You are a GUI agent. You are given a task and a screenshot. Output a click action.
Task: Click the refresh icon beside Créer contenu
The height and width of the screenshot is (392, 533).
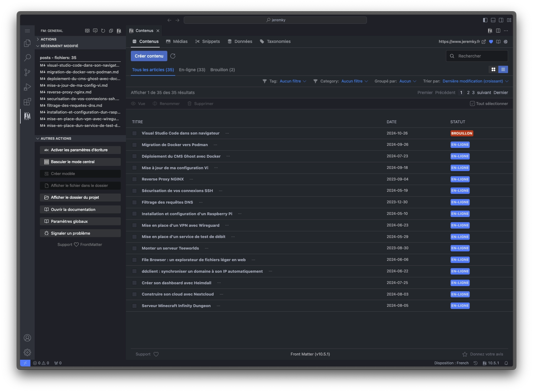(x=173, y=56)
